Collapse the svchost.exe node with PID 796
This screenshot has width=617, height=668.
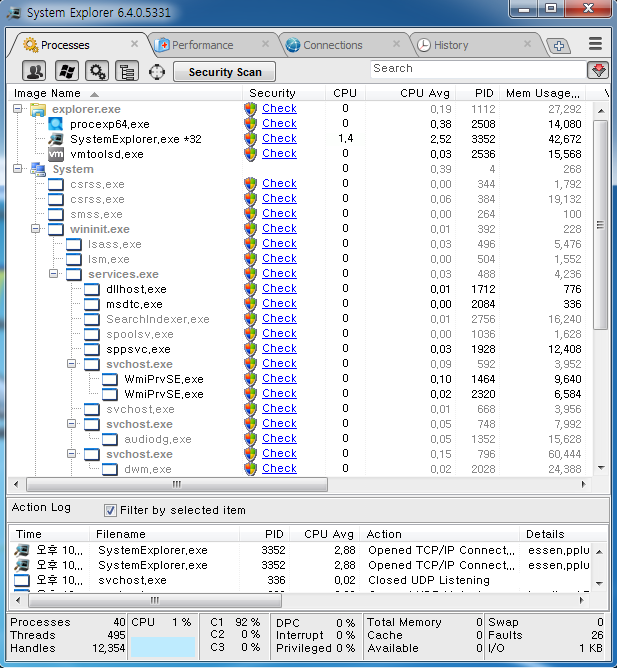pos(72,454)
